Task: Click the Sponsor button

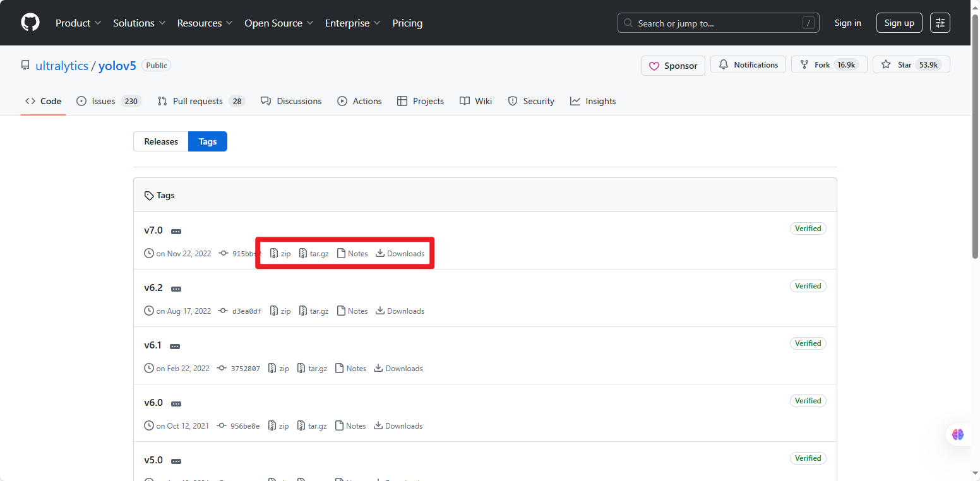Action: click(x=673, y=66)
